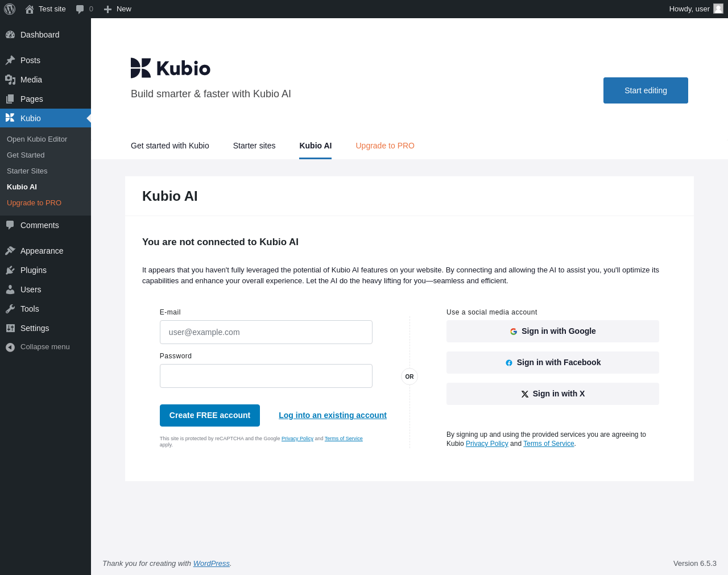Click the Media library icon
This screenshot has height=575, width=728.
tap(10, 80)
